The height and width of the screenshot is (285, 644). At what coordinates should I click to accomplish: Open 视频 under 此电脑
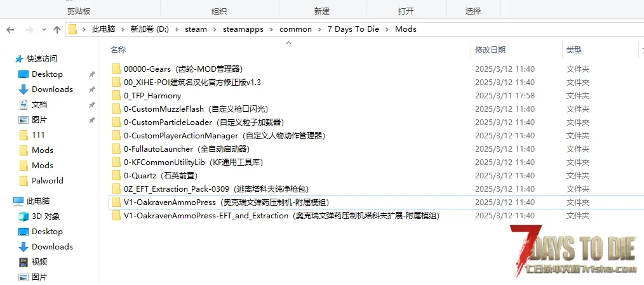click(x=39, y=262)
